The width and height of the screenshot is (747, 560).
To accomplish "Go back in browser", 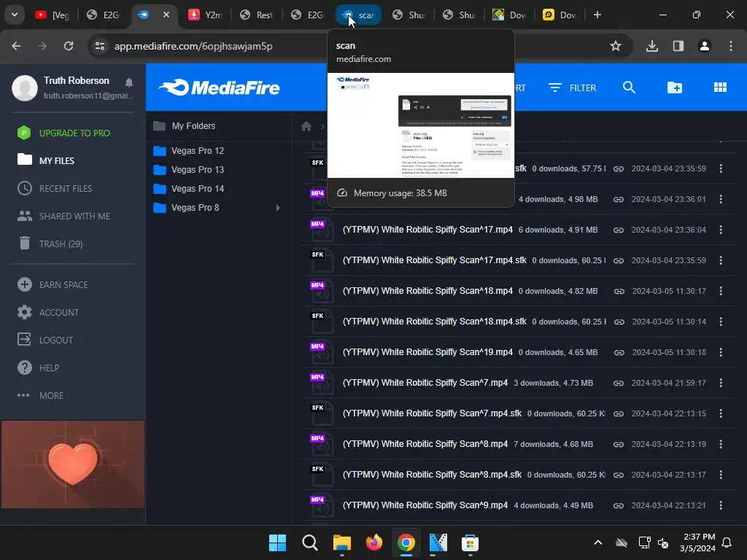I will 16,46.
